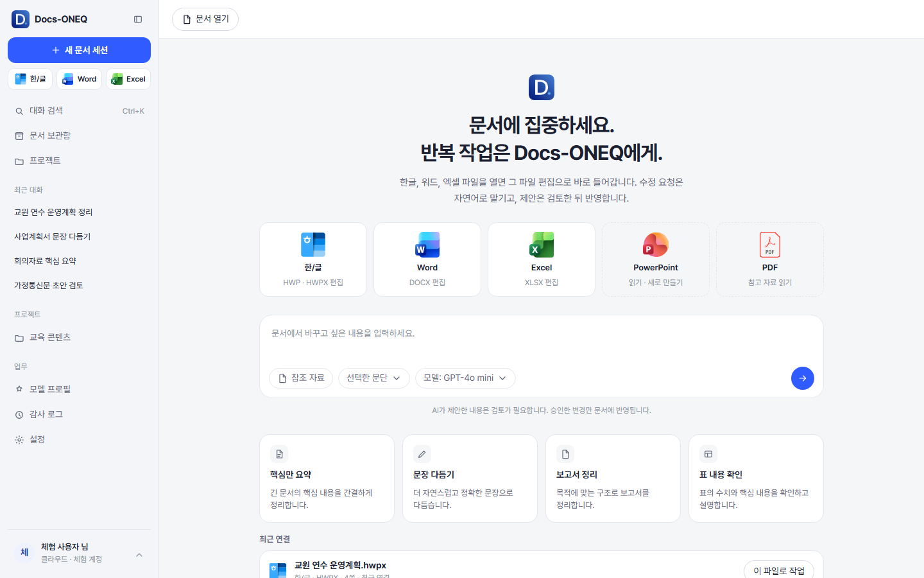Image resolution: width=924 pixels, height=578 pixels.
Task: Select the 표 내용 확인 suggestion card
Action: coord(757,478)
